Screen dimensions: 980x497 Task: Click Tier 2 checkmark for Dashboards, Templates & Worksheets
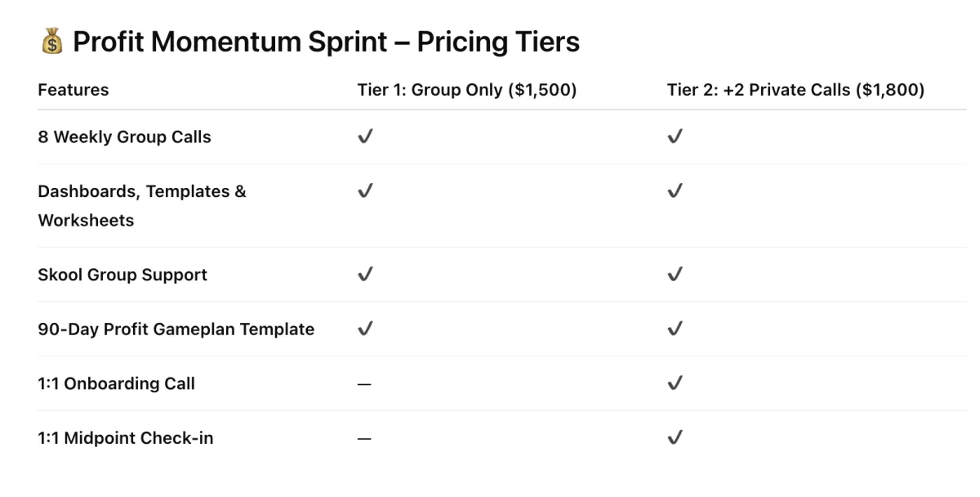tap(675, 190)
